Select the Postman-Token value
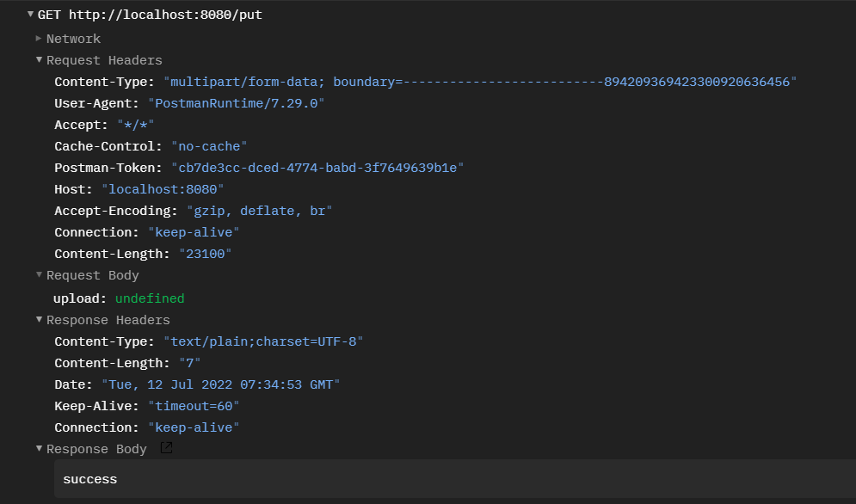The image size is (856, 504). point(317,168)
